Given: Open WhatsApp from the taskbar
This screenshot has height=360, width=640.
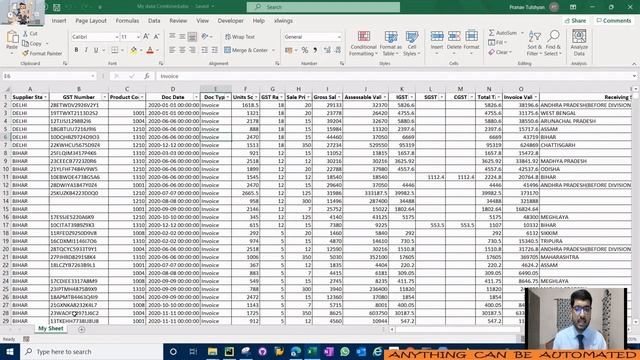Looking at the screenshot, I should (345, 351).
